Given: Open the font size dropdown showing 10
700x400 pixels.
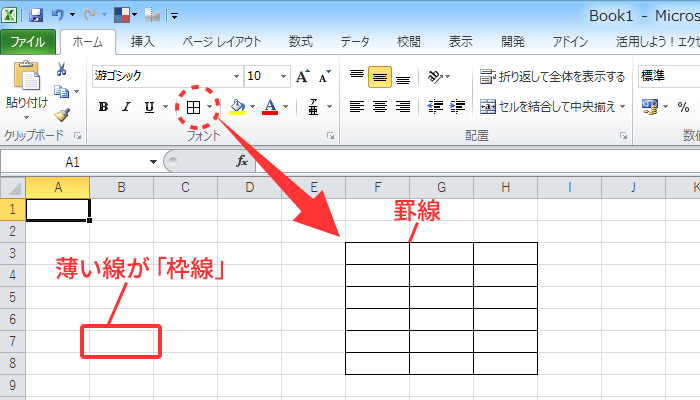Looking at the screenshot, I should point(283,76).
